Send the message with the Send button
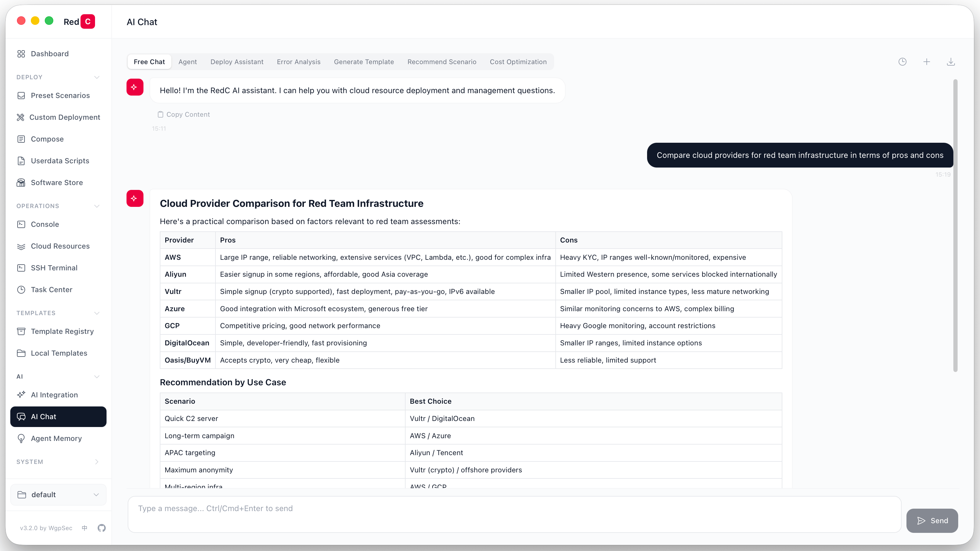Screen dimensions: 980x551 pyautogui.click(x=932, y=520)
